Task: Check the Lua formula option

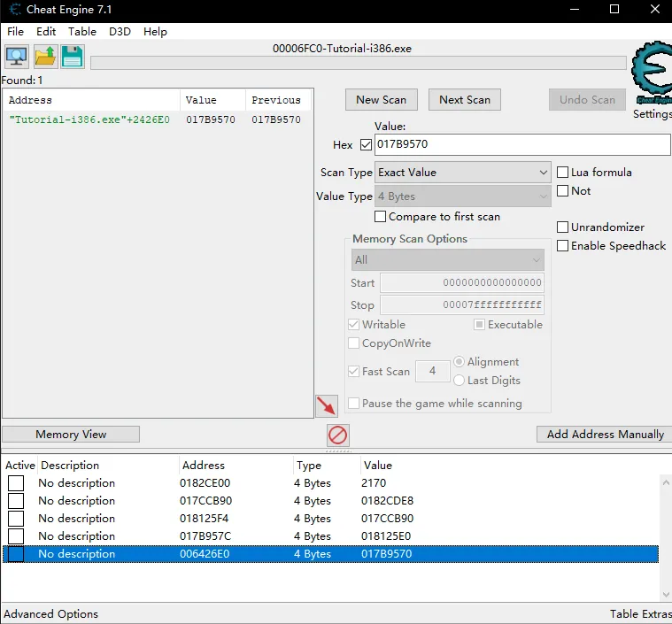Action: (562, 173)
